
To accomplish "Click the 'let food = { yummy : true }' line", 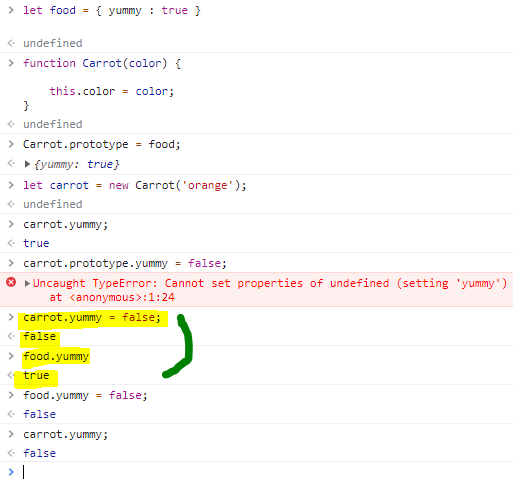I will tap(112, 10).
